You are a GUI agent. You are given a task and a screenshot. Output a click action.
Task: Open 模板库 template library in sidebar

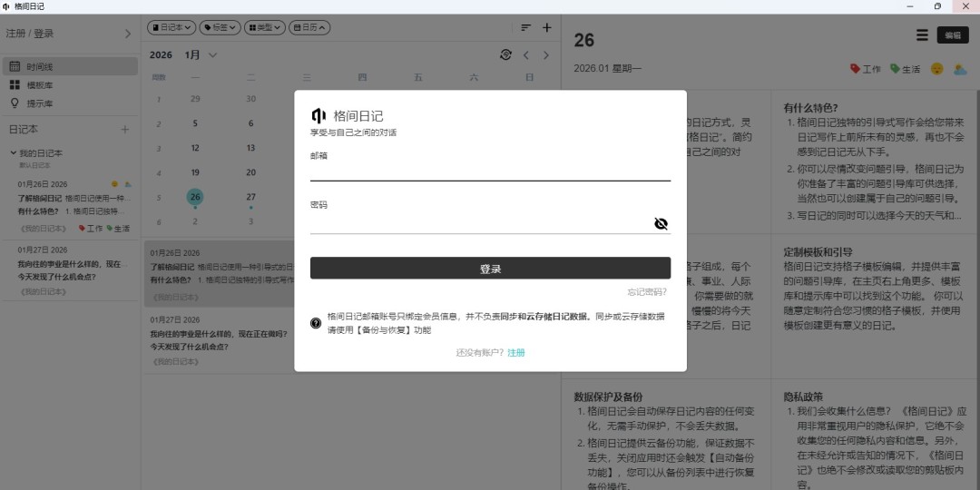[x=70, y=85]
